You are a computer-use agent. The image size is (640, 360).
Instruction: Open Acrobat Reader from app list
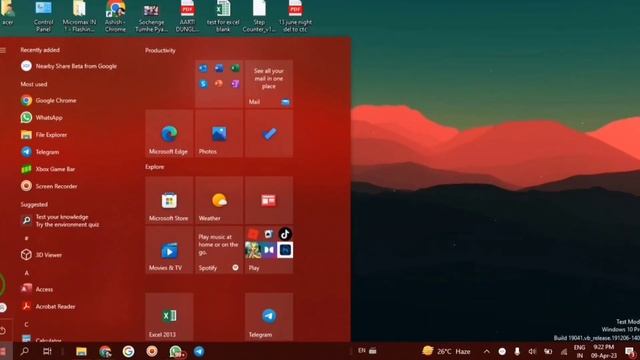(x=48, y=306)
